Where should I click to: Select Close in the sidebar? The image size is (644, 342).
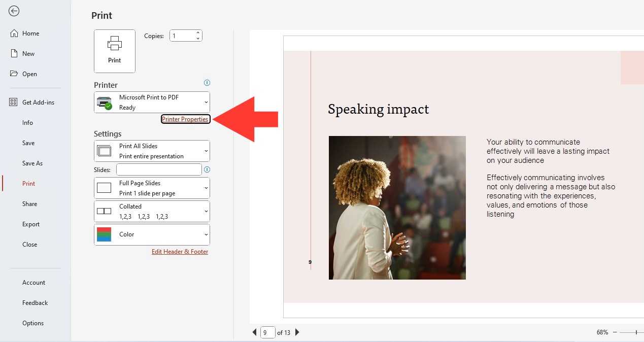[x=29, y=245]
